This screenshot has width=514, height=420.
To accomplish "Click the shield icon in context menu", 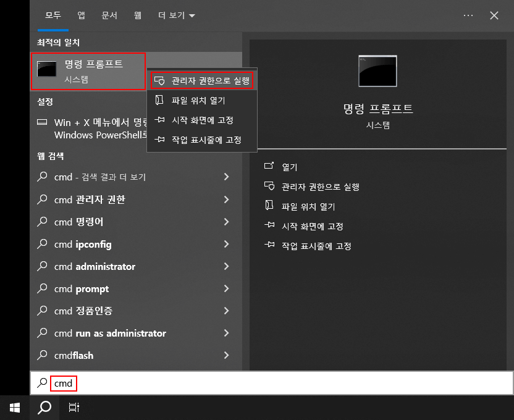I will pos(159,80).
